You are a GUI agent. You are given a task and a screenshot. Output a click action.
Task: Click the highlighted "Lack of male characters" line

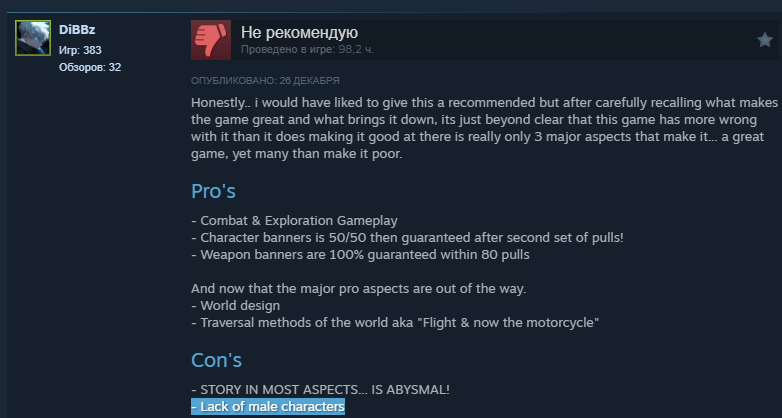tap(268, 407)
